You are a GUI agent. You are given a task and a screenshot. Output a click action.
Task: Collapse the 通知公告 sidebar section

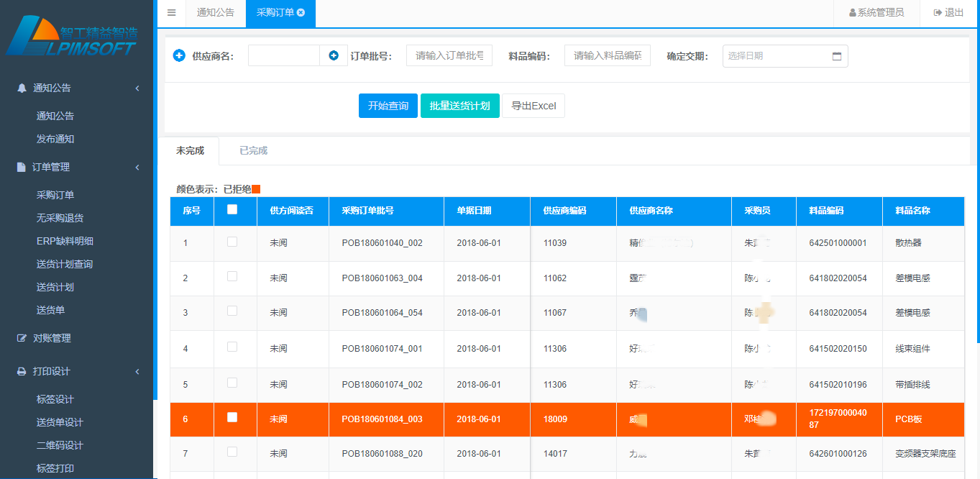137,88
